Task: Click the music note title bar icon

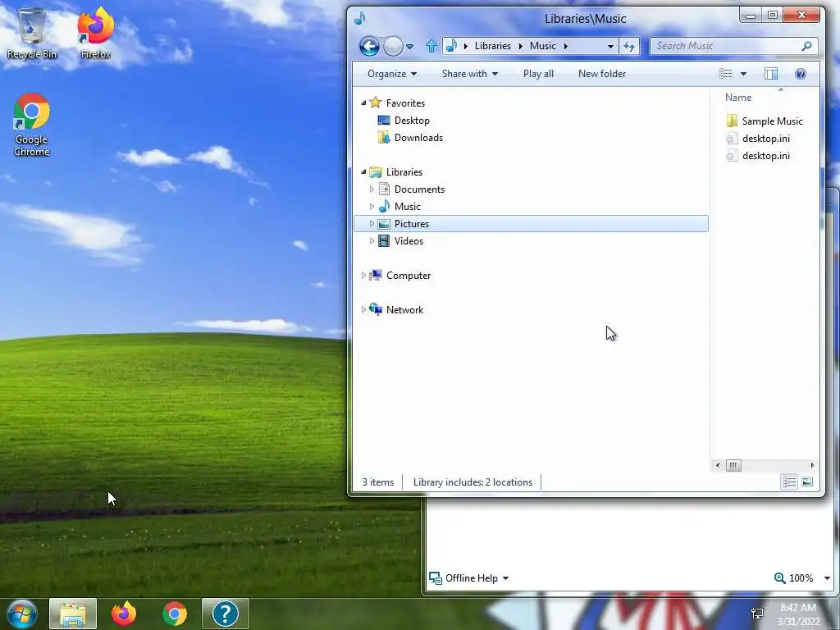Action: 359,19
